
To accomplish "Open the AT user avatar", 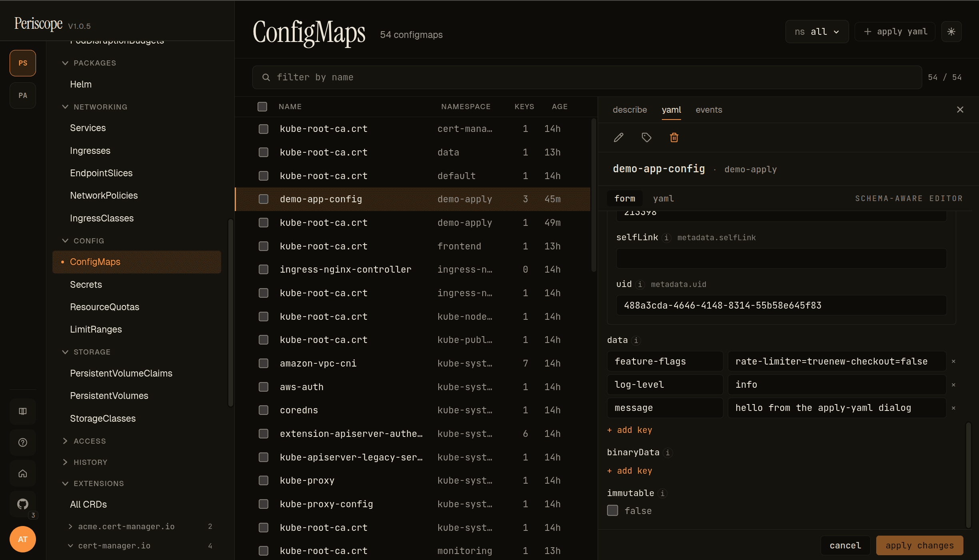I will click(x=23, y=539).
